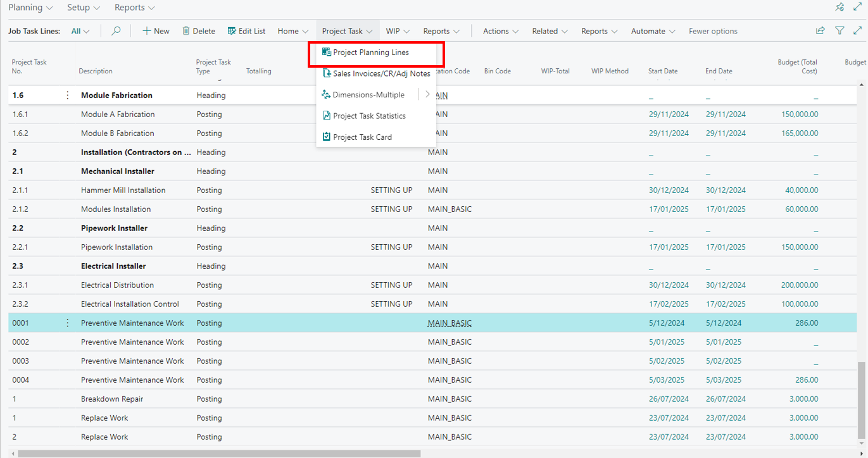This screenshot has height=458, width=868.
Task: Click the Dimensions-Multiple icon
Action: pyautogui.click(x=327, y=94)
